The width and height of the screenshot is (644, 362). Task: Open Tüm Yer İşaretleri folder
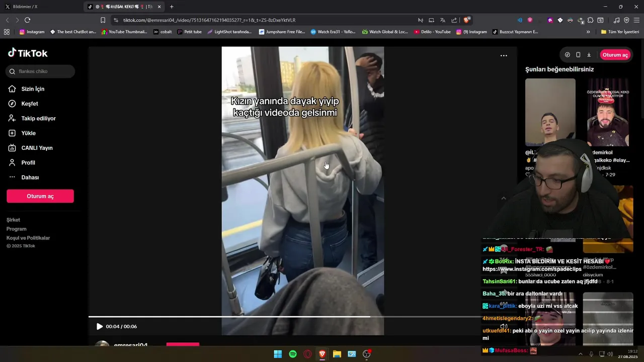[620, 32]
